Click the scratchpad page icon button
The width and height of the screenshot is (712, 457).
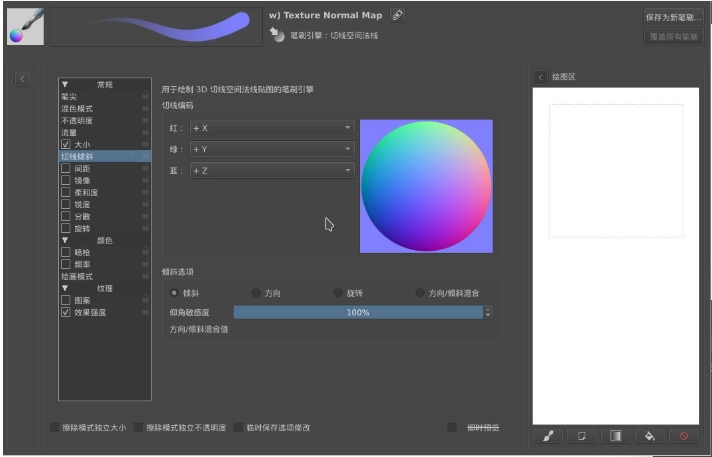(582, 436)
